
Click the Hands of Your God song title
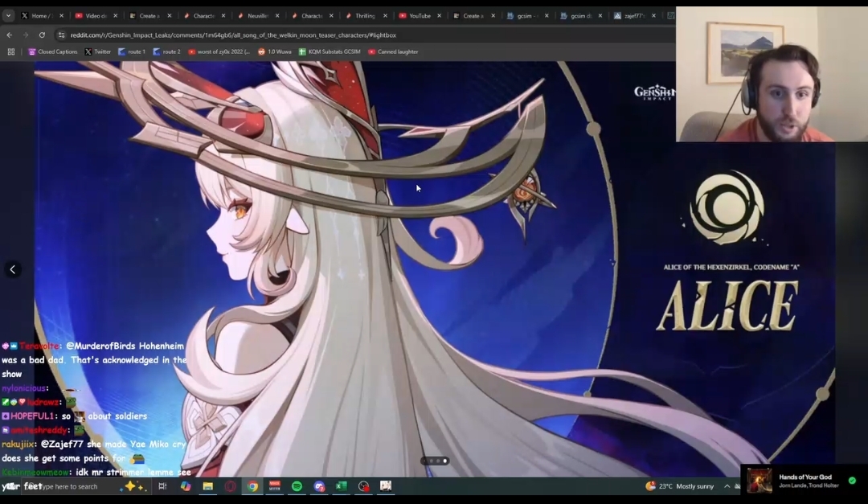805,477
